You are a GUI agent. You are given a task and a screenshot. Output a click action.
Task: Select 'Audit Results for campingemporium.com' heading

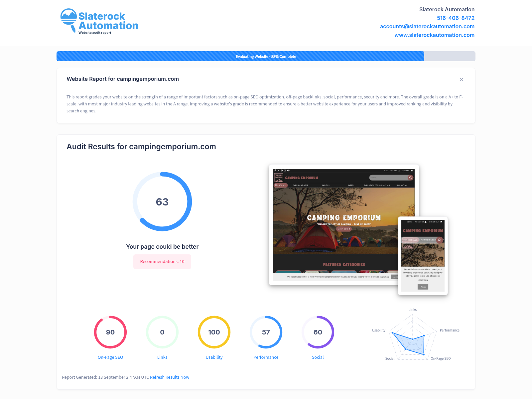click(141, 147)
